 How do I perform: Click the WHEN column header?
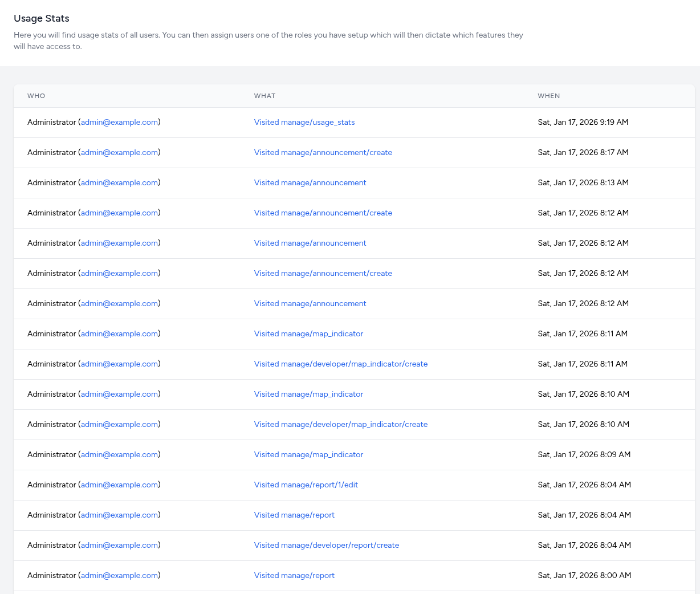548,96
